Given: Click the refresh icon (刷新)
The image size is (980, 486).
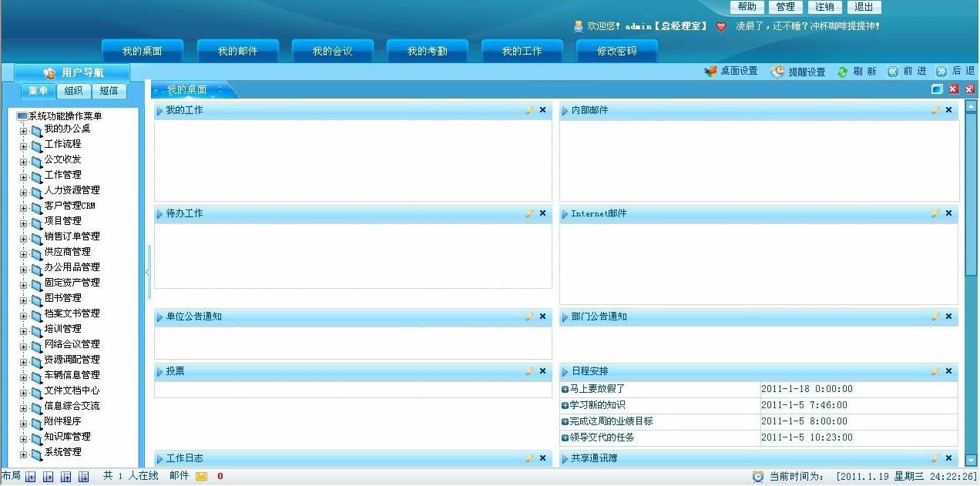Looking at the screenshot, I should pyautogui.click(x=843, y=72).
